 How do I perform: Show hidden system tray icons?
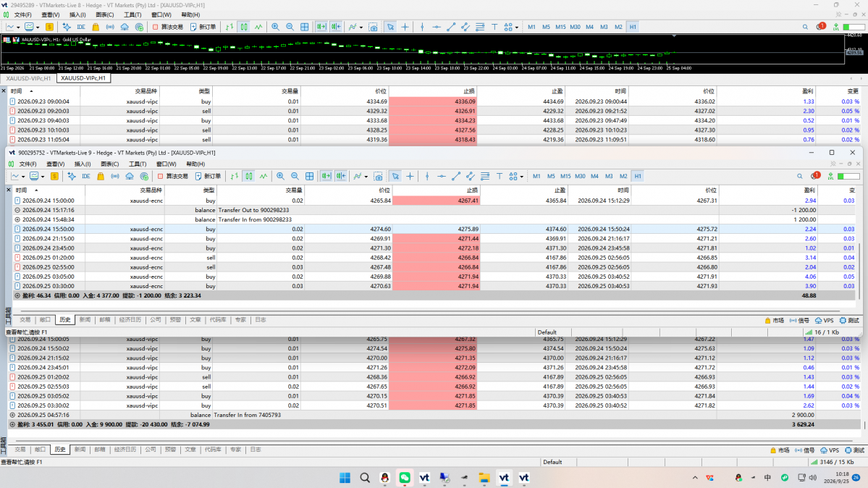click(695, 477)
